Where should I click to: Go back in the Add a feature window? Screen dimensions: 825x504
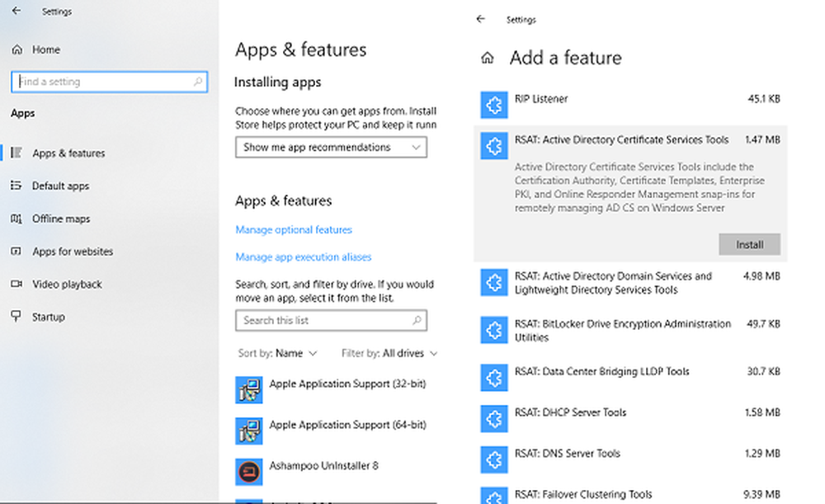pos(480,19)
